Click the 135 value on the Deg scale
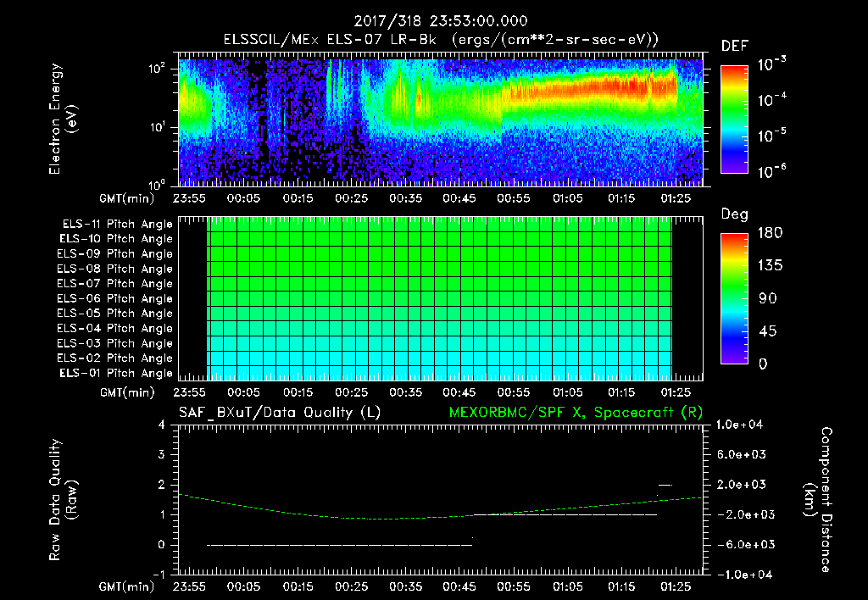The image size is (868, 600). point(770,266)
